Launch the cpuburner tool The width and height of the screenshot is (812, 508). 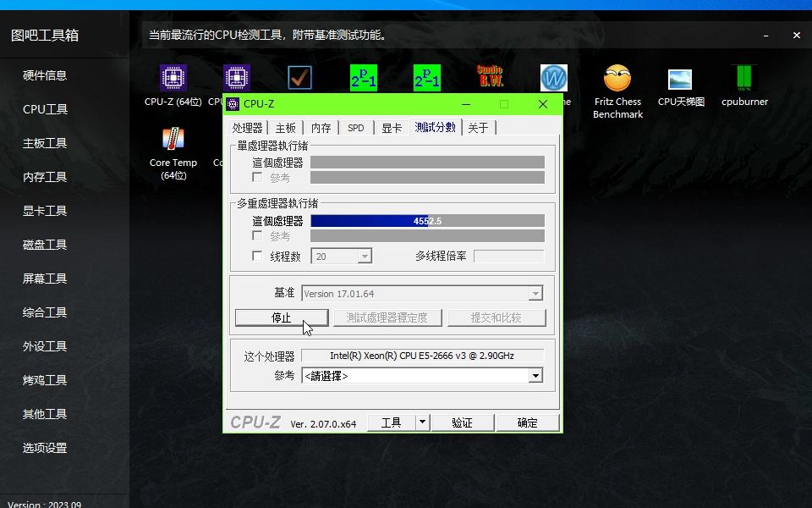pos(744,86)
